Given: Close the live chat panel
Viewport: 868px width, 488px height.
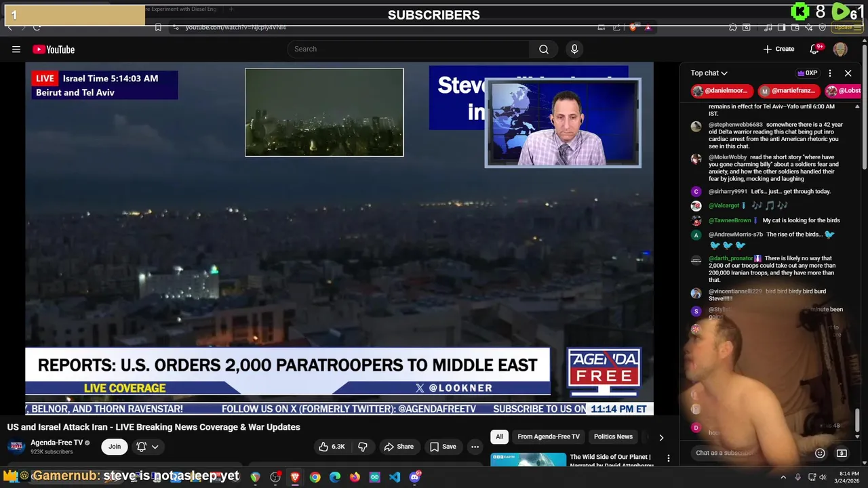Looking at the screenshot, I should pyautogui.click(x=848, y=73).
